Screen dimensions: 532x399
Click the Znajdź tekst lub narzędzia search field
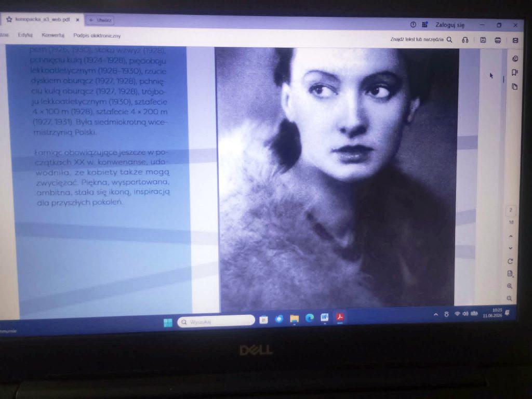coord(417,39)
